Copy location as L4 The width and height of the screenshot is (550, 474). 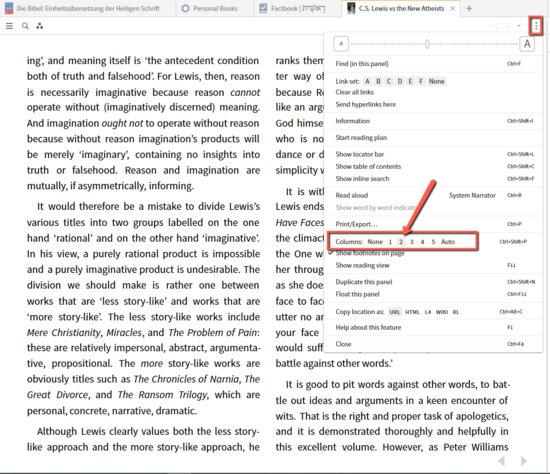point(428,312)
